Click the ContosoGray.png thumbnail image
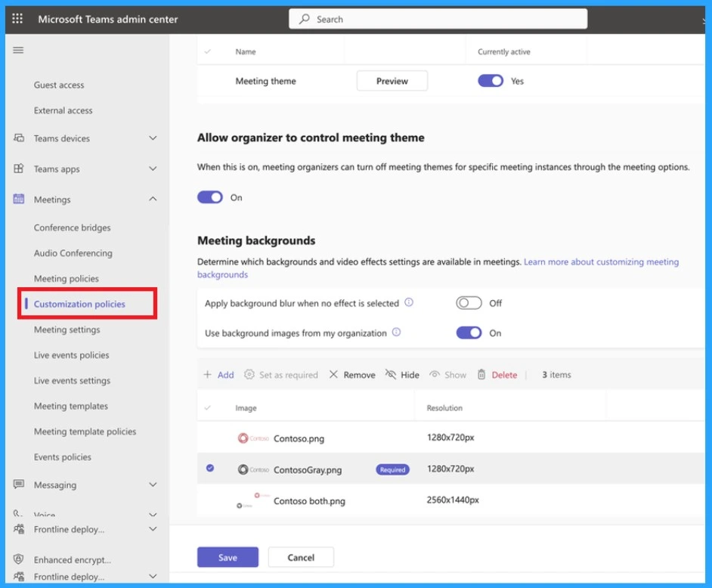 [253, 469]
